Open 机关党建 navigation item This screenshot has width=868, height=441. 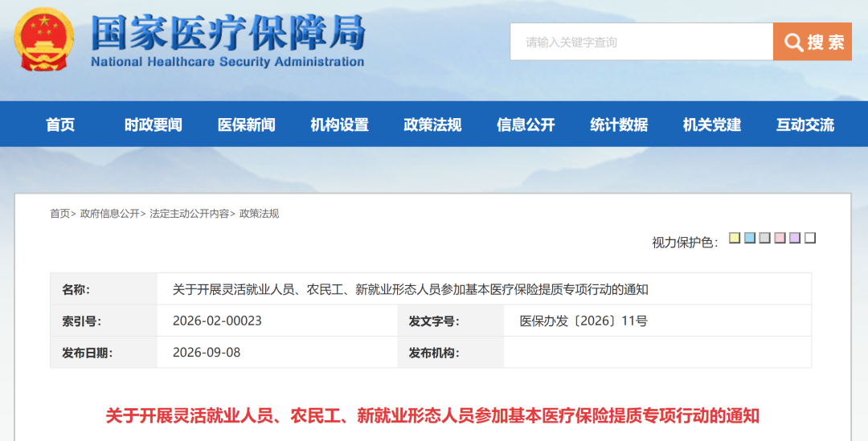coord(712,125)
